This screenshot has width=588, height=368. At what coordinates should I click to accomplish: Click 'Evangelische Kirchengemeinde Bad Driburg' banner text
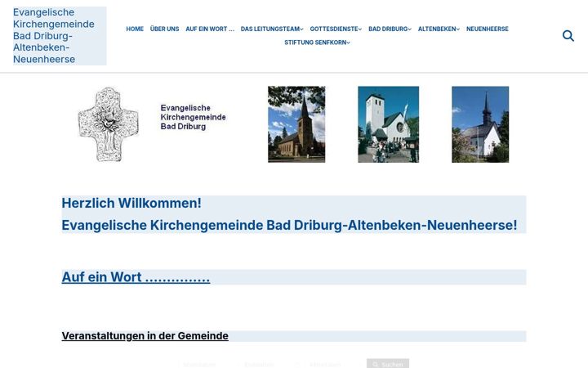point(193,117)
